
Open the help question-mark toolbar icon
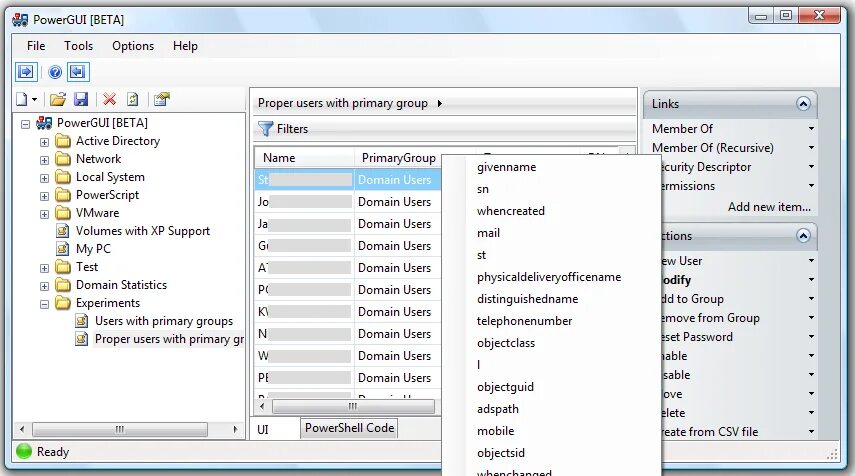coord(55,71)
